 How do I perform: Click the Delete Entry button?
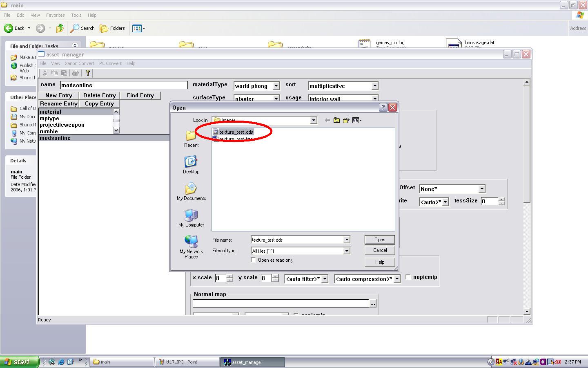100,95
